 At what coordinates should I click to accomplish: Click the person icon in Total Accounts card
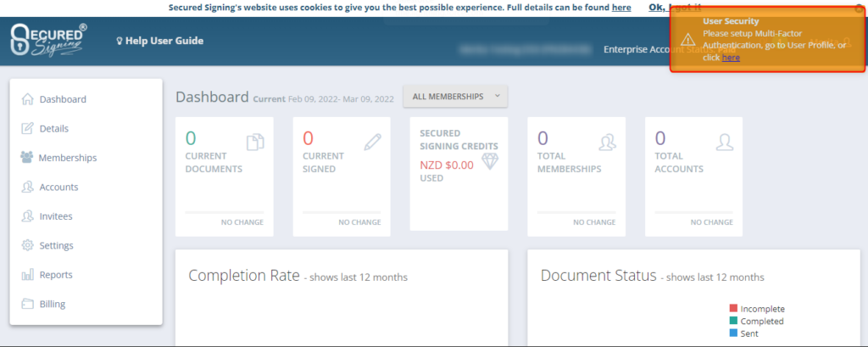click(725, 143)
